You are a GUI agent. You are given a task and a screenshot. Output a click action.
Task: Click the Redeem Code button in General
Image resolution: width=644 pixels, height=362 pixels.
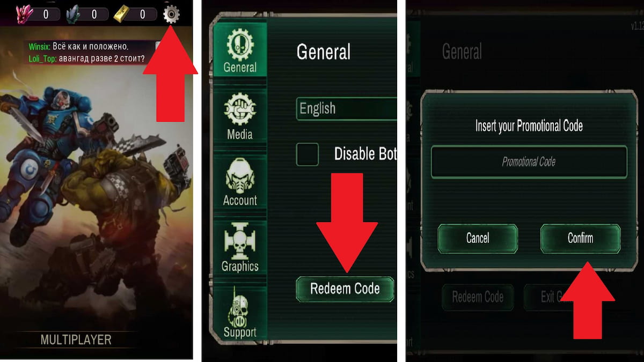point(345,289)
